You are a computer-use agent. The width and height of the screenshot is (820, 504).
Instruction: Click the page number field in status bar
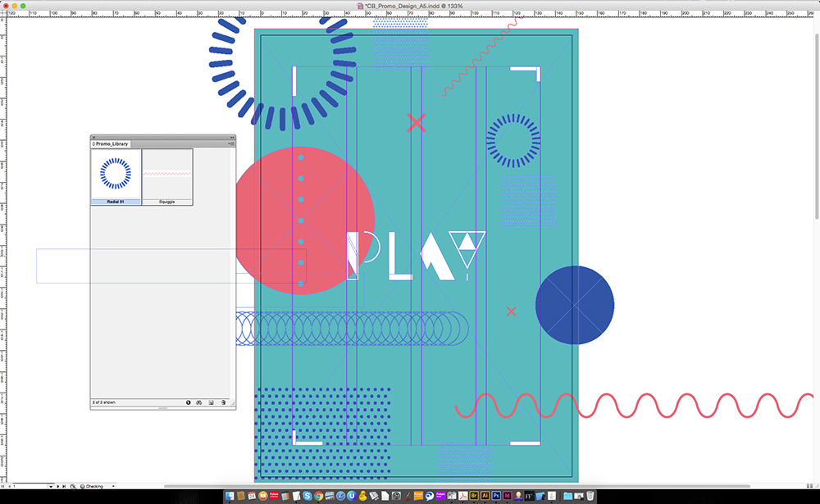click(x=30, y=486)
